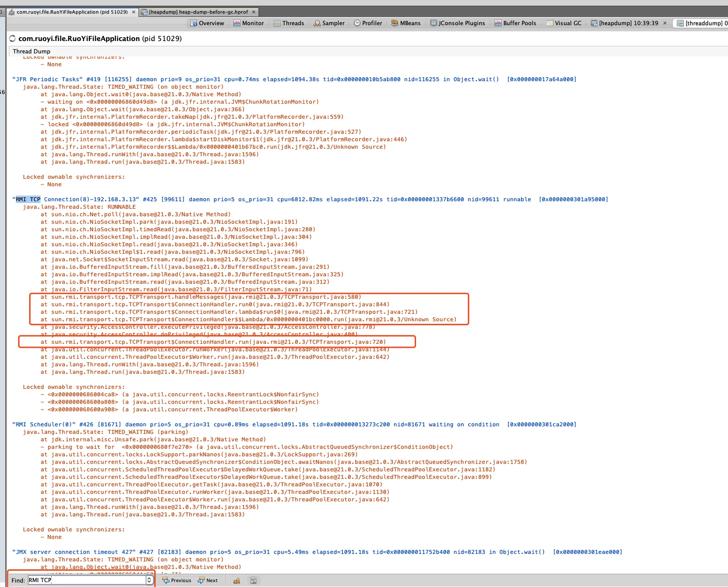728x587 pixels.
Task: Switch to the Monitor tab
Action: tap(248, 23)
